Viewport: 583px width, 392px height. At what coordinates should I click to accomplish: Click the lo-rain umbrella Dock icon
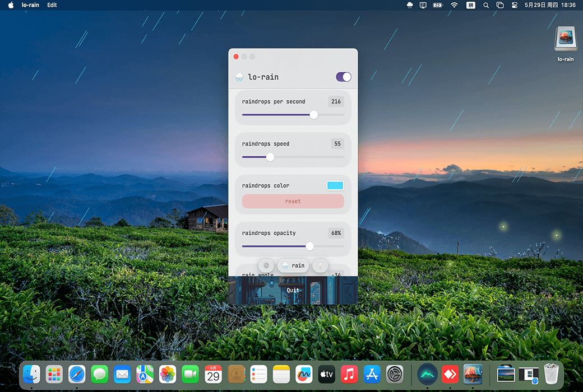473,374
